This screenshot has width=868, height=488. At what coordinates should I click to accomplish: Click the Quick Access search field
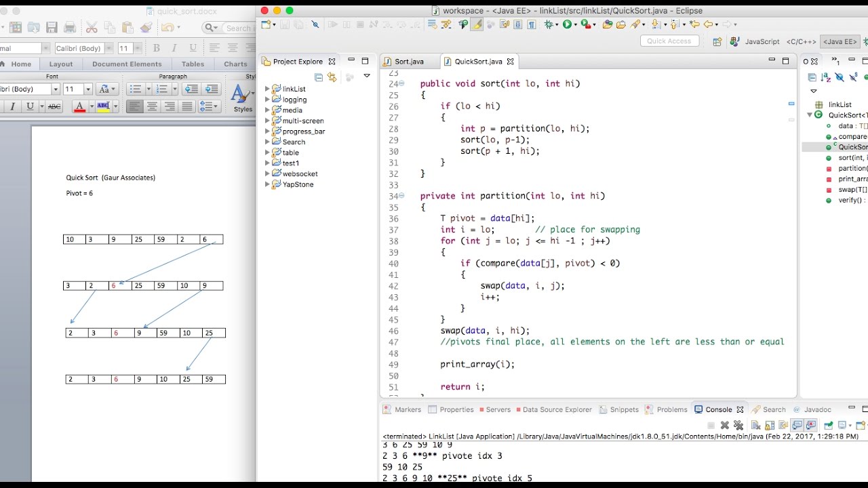pos(669,41)
